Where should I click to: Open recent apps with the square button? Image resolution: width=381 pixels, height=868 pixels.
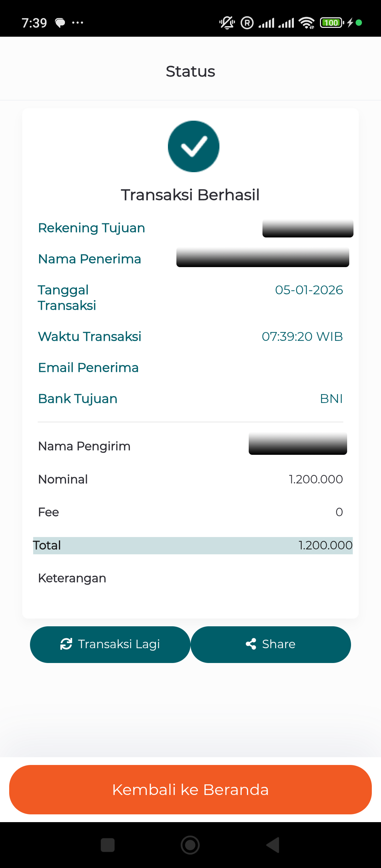coord(108,845)
